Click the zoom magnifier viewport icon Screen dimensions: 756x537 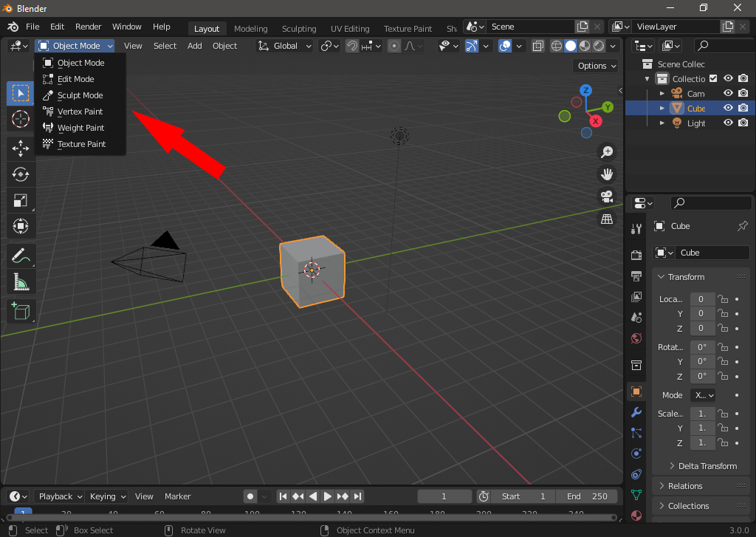[x=607, y=152]
